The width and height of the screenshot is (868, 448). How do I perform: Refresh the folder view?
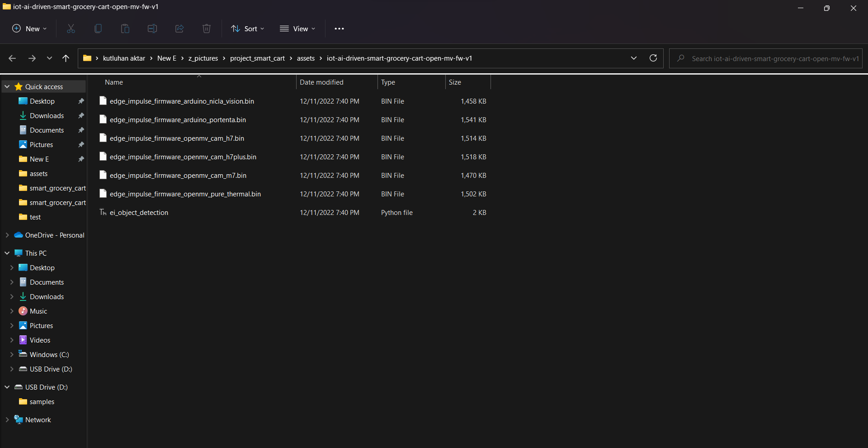point(653,58)
